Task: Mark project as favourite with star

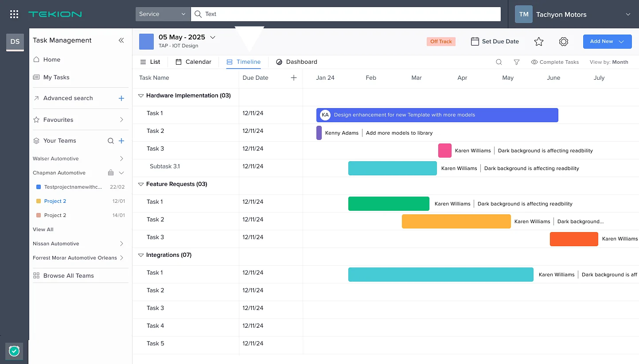Action: tap(539, 42)
